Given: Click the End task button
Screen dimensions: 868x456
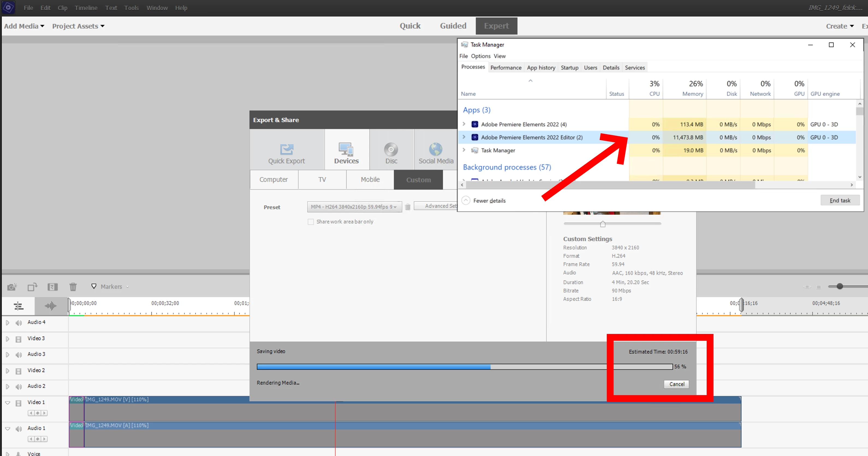Looking at the screenshot, I should [839, 200].
